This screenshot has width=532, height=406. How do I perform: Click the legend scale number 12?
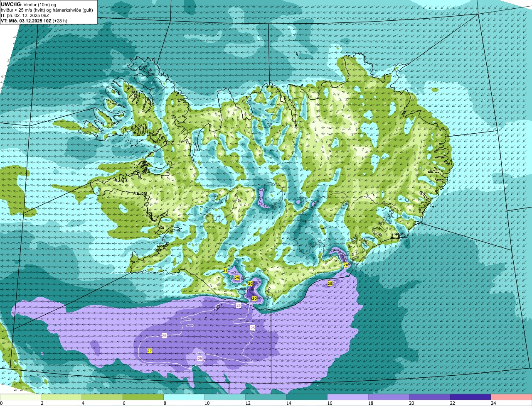248,403
